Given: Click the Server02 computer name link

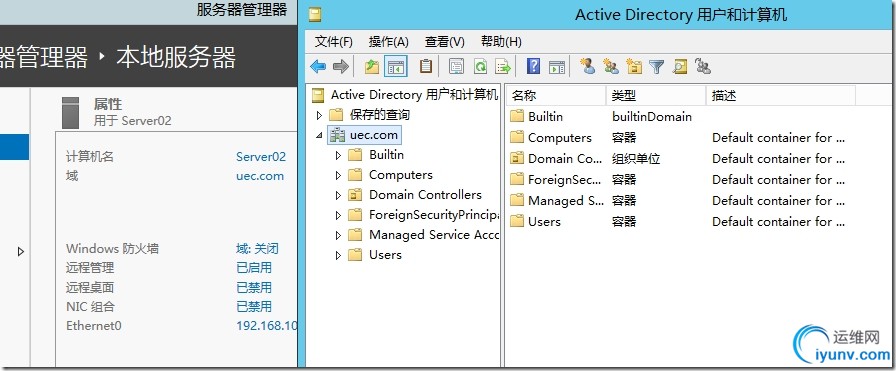Looking at the screenshot, I should 261,157.
